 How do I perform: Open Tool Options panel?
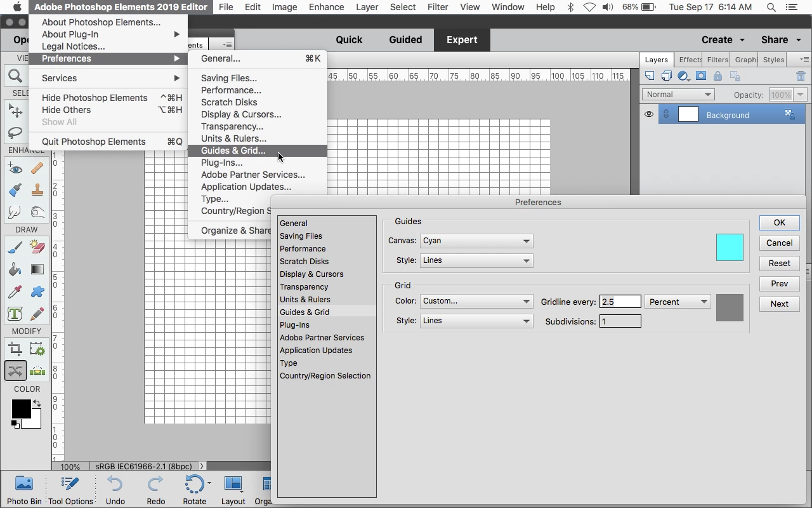tap(70, 490)
